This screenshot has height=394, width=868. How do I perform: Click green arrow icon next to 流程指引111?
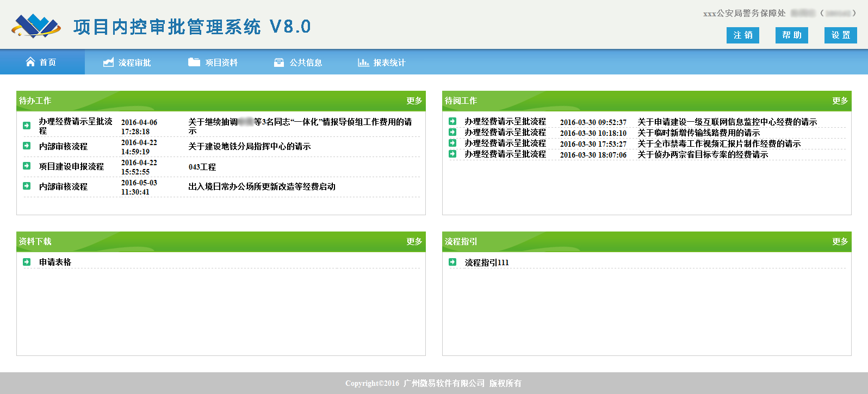[x=452, y=262]
